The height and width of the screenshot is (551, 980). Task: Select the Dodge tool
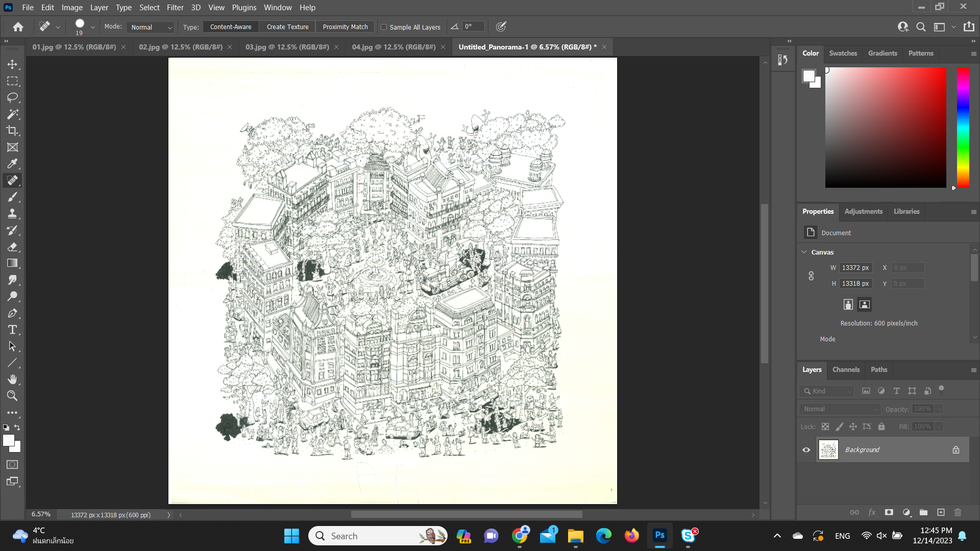point(12,296)
